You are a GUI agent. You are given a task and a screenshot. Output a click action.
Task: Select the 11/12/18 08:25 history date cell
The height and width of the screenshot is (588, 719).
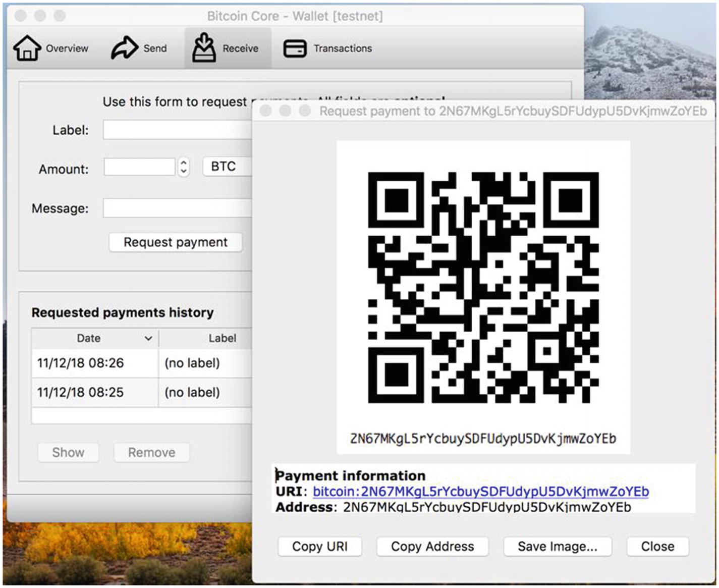95,392
